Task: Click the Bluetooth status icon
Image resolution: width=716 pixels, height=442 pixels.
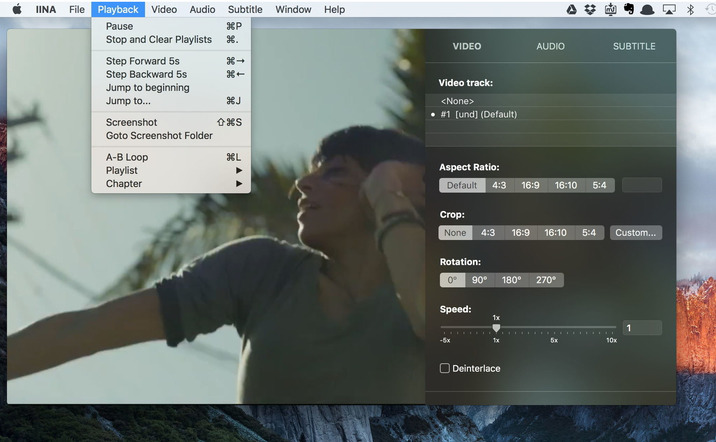Action: click(x=689, y=9)
